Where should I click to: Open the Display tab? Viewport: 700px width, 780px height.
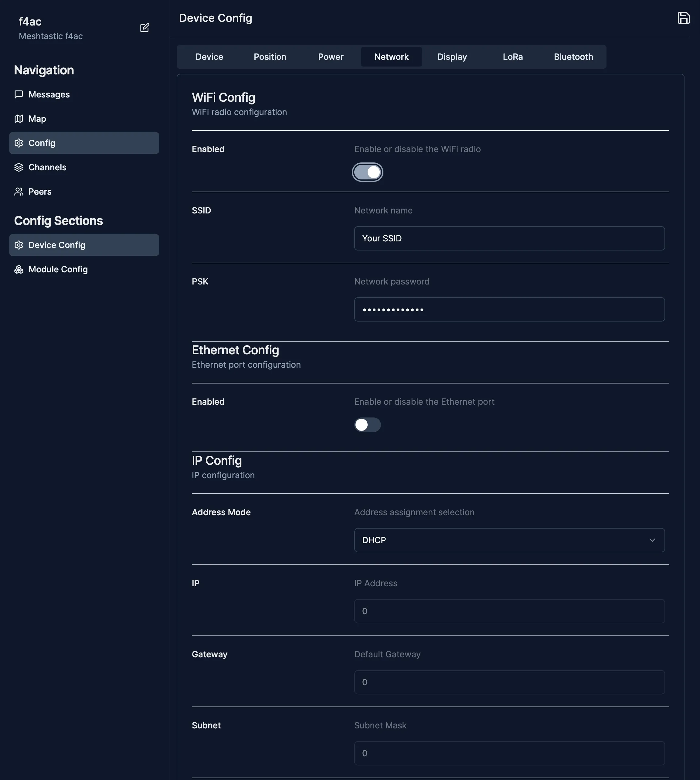[x=452, y=57]
